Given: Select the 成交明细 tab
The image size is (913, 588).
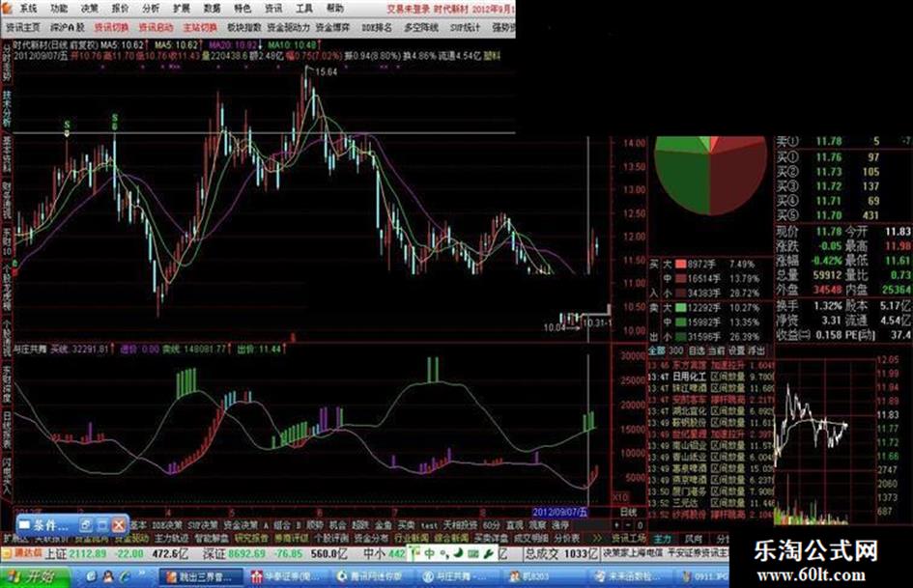Looking at the screenshot, I should point(531,539).
